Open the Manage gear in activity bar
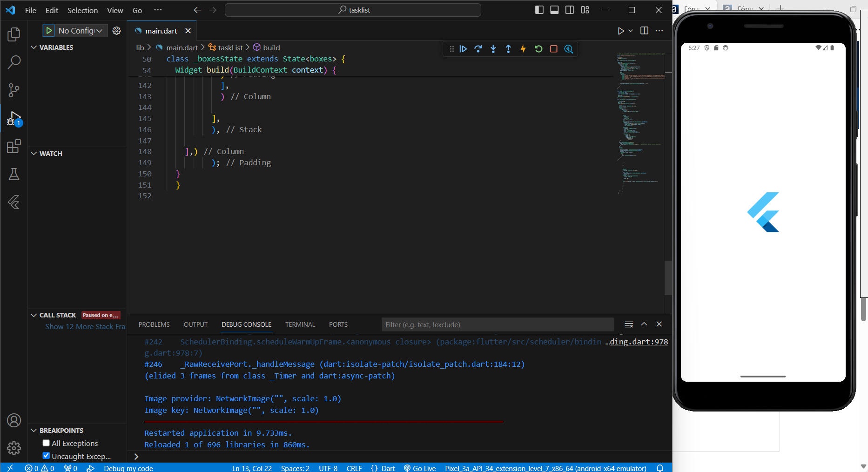 14,448
